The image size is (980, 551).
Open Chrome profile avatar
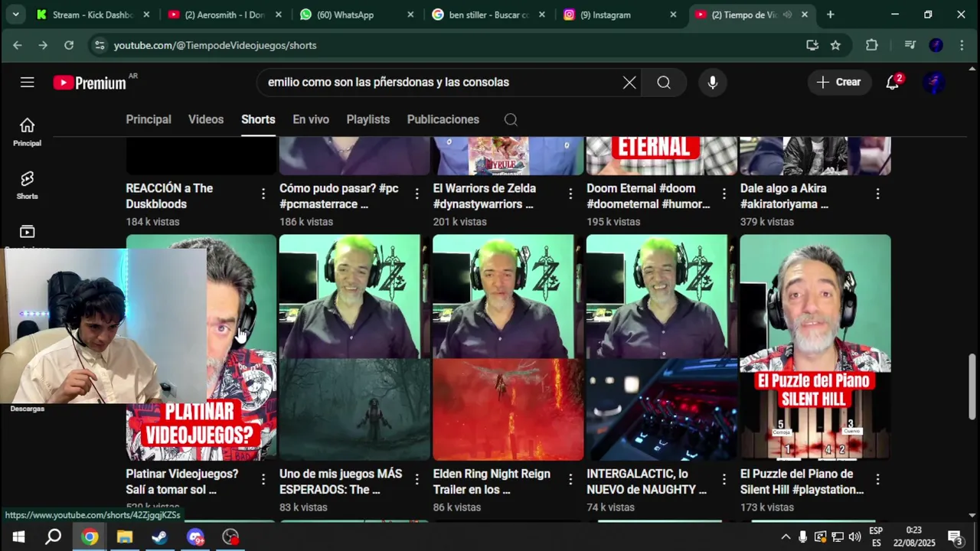(936, 45)
